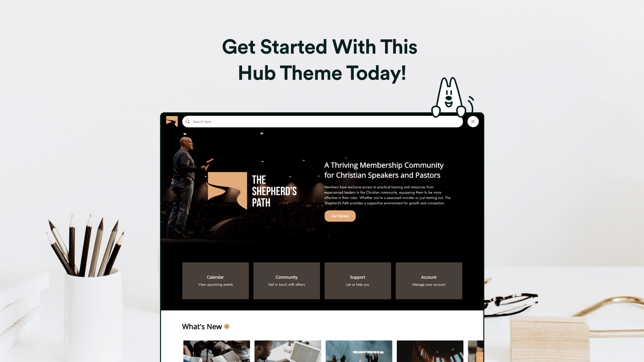Click the search bar icon

(187, 122)
